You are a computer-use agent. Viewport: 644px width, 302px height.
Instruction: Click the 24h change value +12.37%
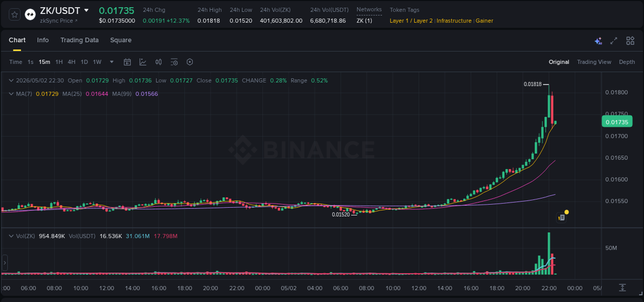[178, 21]
